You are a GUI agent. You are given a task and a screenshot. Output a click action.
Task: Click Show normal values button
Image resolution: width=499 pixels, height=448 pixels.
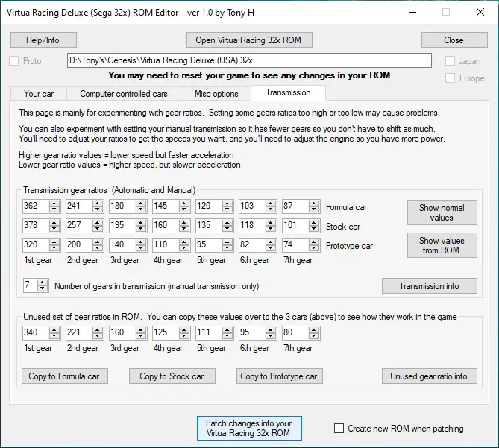click(442, 212)
